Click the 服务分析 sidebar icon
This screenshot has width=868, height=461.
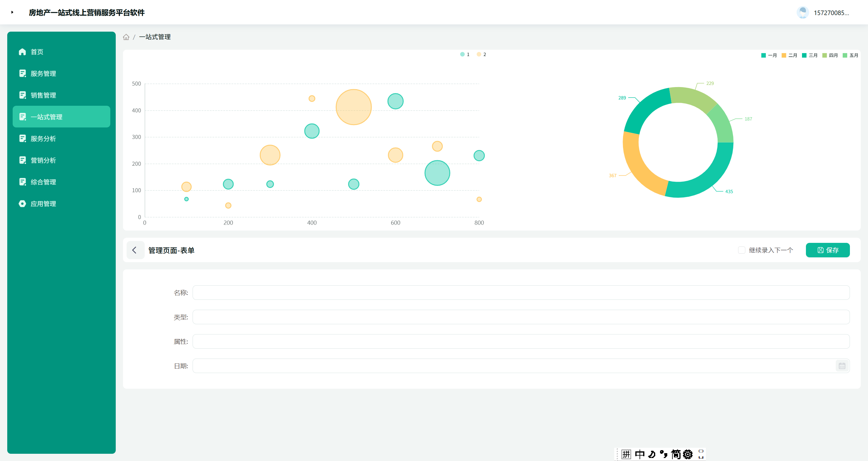coord(22,139)
